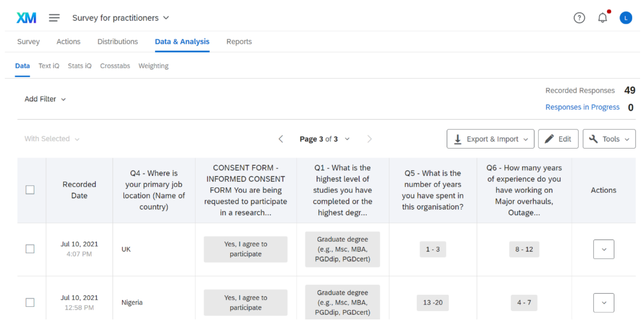Expand the Add Filter dropdown

[x=45, y=99]
